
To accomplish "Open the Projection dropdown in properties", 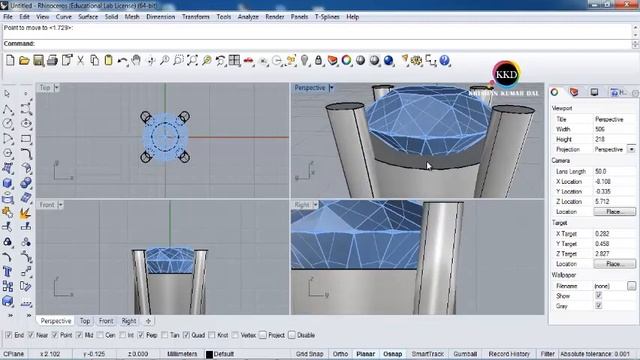I will coord(631,149).
